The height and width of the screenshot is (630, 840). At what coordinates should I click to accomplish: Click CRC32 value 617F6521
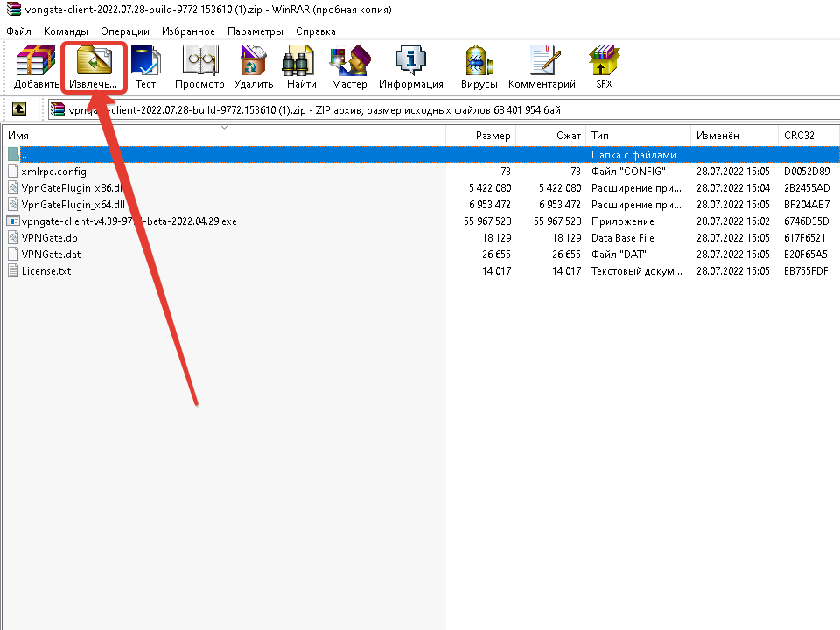(x=805, y=238)
